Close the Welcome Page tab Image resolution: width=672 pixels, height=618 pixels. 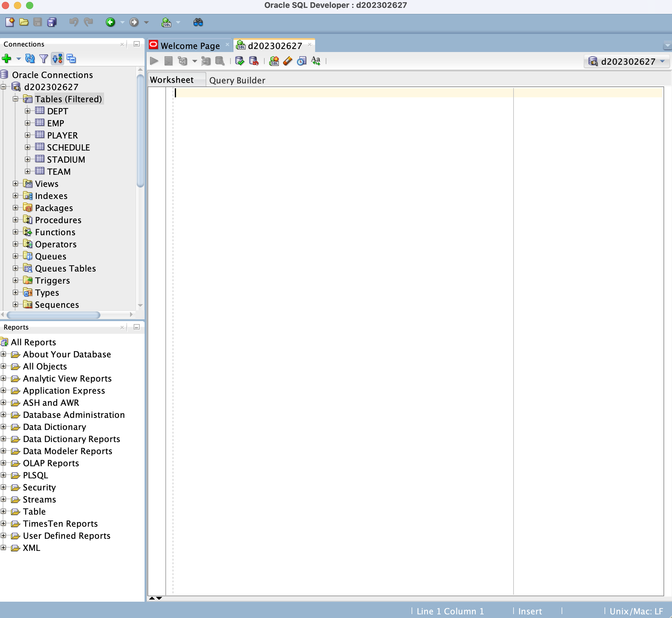pyautogui.click(x=227, y=44)
